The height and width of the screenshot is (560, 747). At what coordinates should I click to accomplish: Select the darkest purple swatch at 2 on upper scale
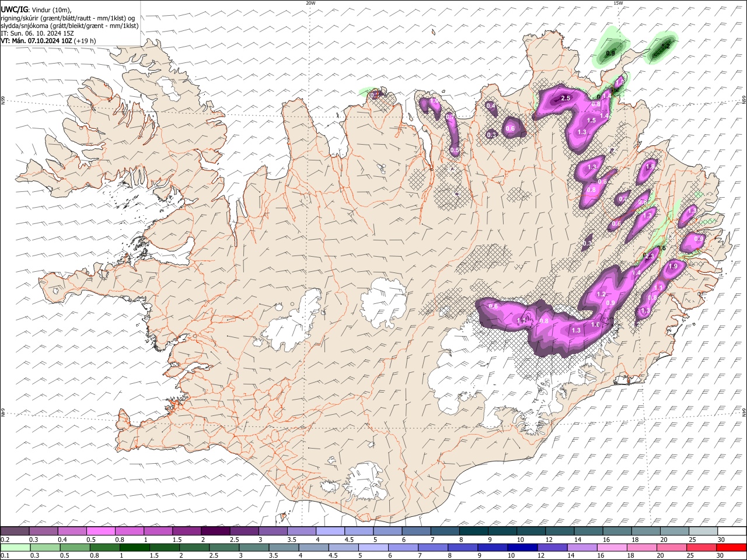click(x=215, y=531)
